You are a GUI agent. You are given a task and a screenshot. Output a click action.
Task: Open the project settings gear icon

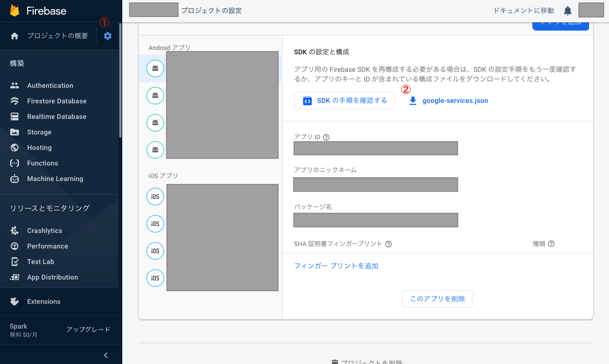pyautogui.click(x=107, y=35)
